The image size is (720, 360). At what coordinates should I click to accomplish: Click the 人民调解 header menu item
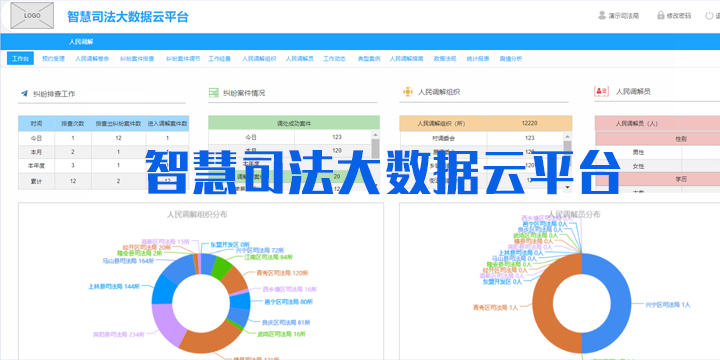tap(81, 42)
